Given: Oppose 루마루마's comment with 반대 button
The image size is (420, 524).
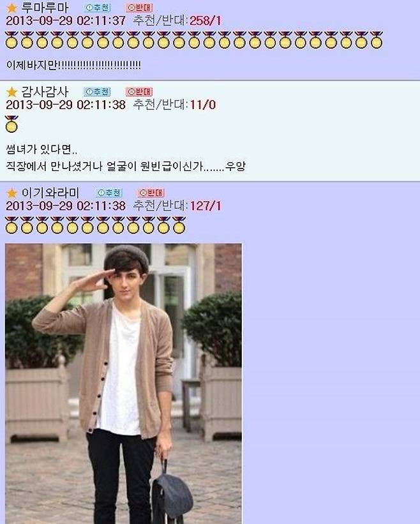Looking at the screenshot, I should pyautogui.click(x=139, y=8).
